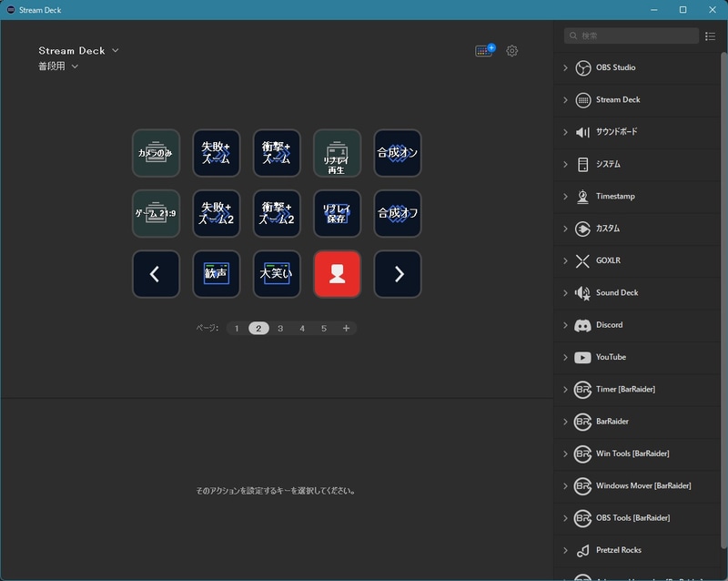Viewport: 728px width, 581px height.
Task: Select the 衝撃+ズーム2 key
Action: (277, 213)
